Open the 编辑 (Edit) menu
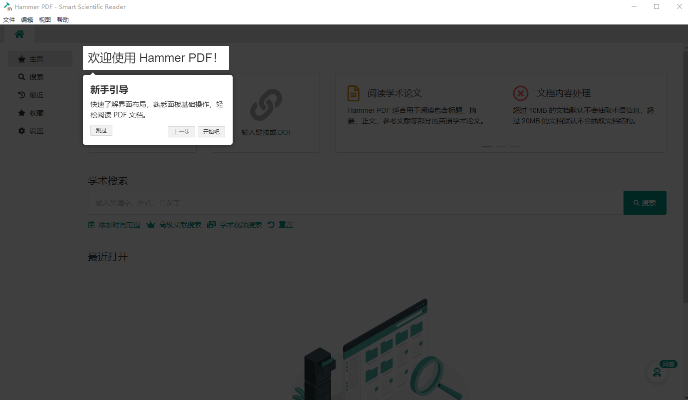Screen dimensions: 688x400 27,19
